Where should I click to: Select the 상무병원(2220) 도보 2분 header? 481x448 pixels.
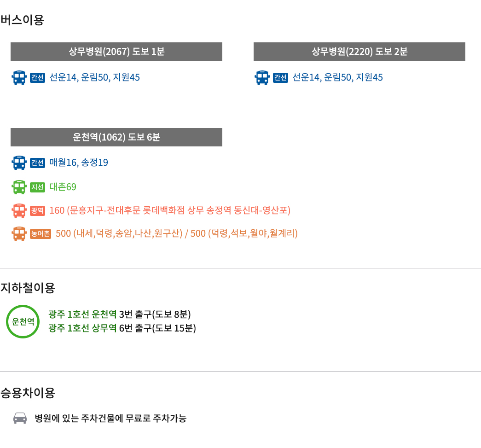point(359,52)
